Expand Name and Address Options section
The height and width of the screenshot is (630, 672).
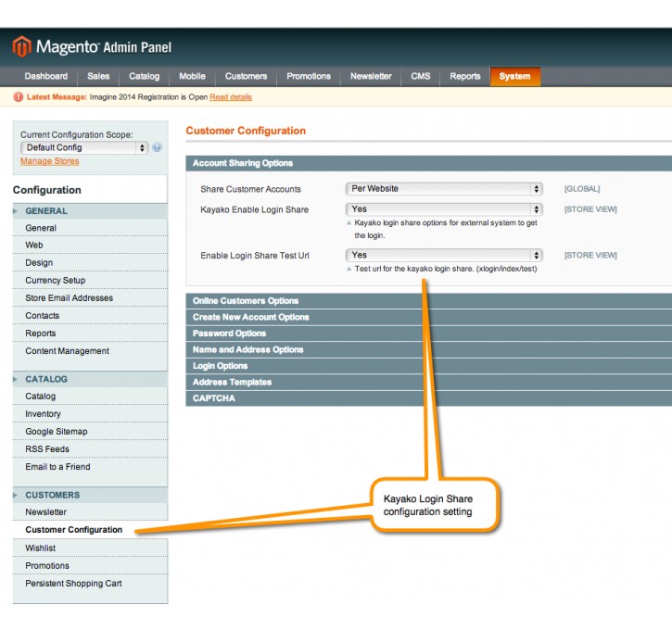[x=428, y=350]
